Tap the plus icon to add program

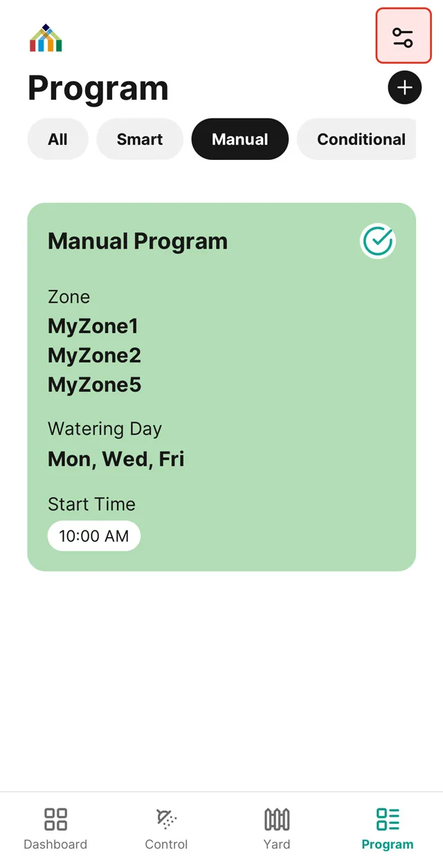[x=404, y=88]
